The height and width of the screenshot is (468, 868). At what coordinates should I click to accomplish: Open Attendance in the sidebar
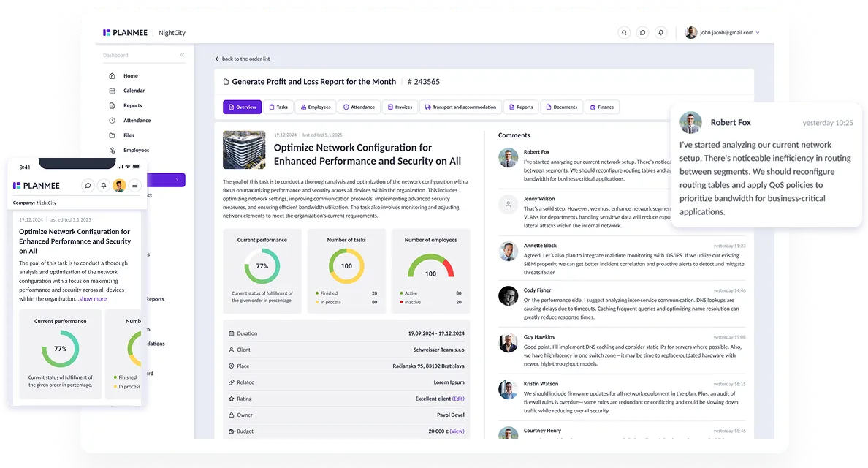click(x=137, y=121)
